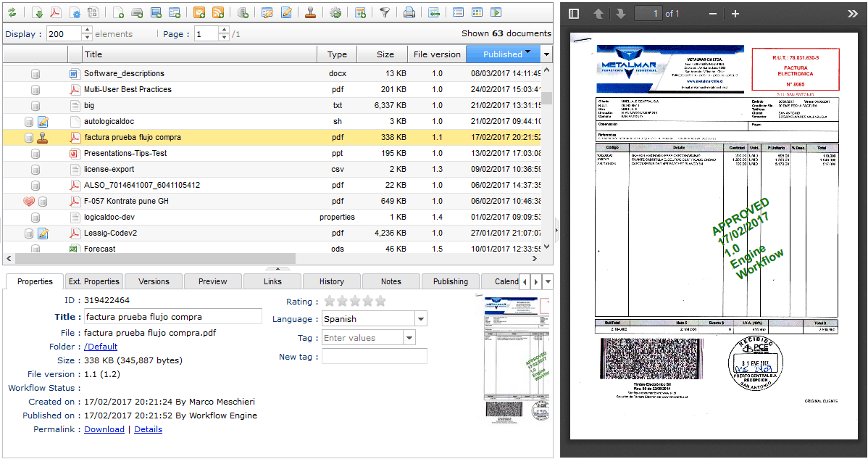The image size is (868, 459).
Task: Open the History tab
Action: pyautogui.click(x=332, y=281)
